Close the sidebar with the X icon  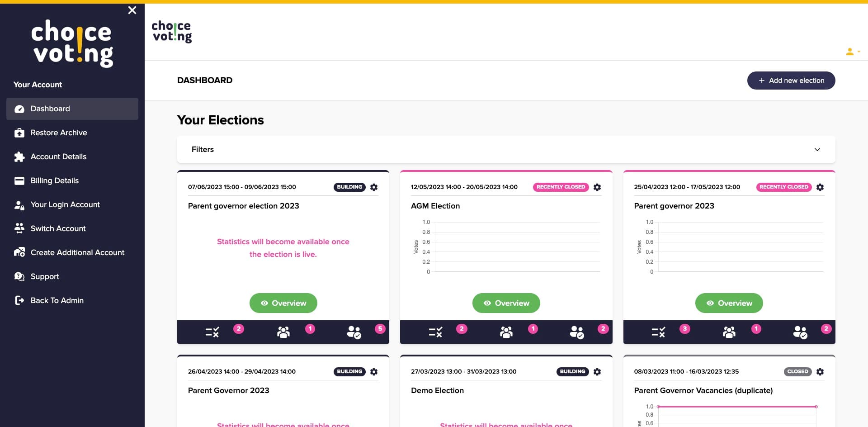tap(132, 10)
